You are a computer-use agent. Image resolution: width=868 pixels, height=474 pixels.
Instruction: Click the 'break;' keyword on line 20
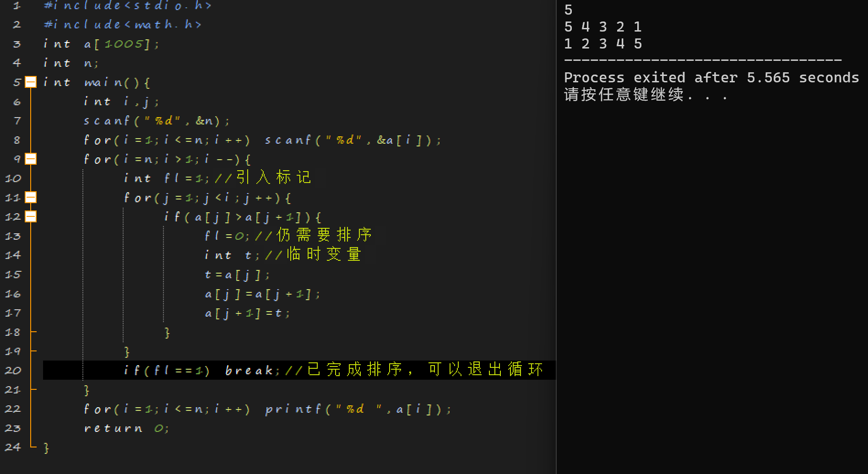(252, 370)
